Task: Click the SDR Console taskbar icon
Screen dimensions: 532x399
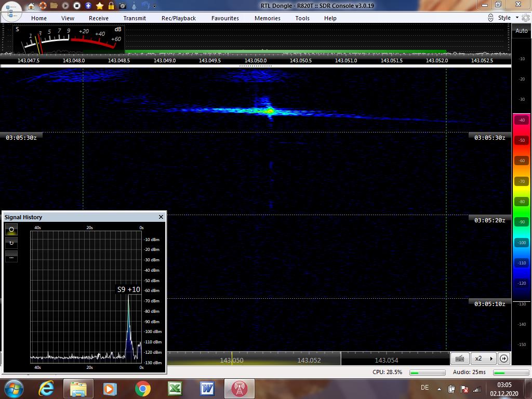Action: click(239, 389)
